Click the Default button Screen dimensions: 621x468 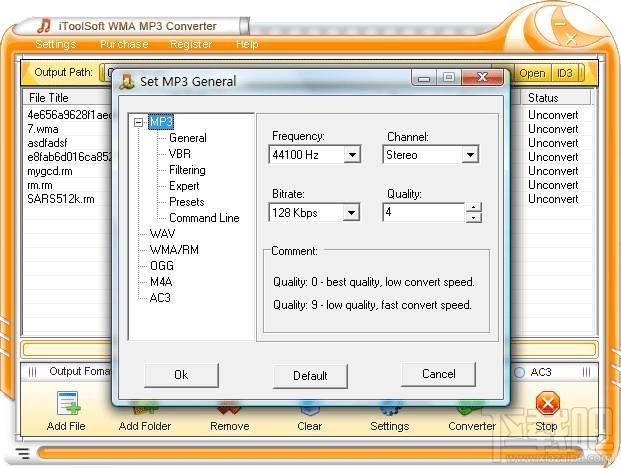point(310,376)
